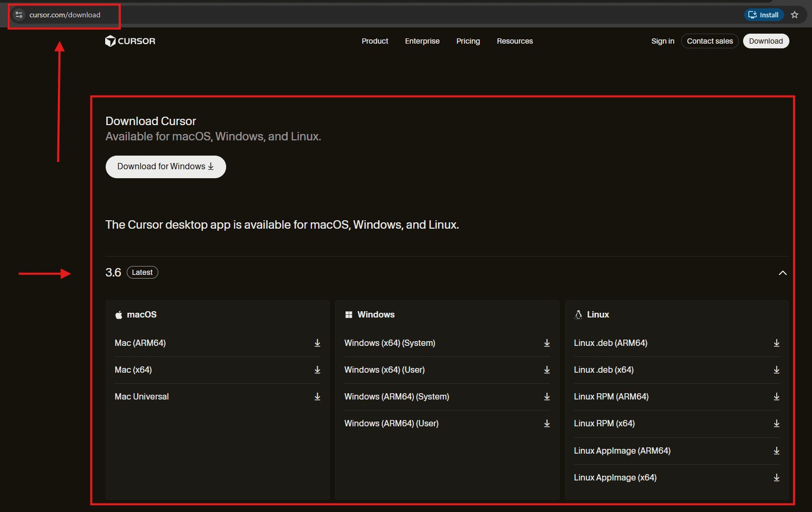This screenshot has width=812, height=512.
Task: Click Linux .deb (x64) link text
Action: click(x=604, y=370)
